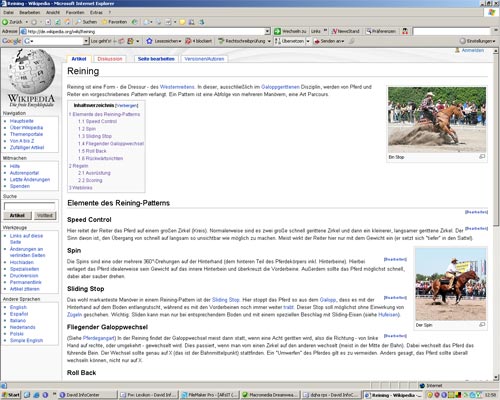Click the English language link
Screen dimensions: 500x400
coord(18,307)
